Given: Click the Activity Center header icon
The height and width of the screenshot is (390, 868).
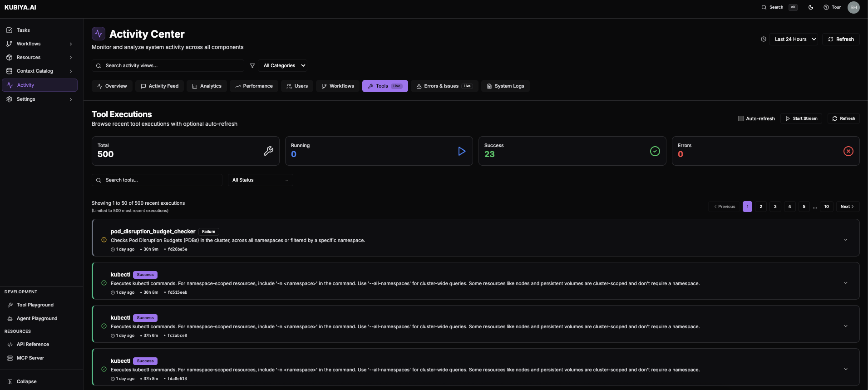Looking at the screenshot, I should click(99, 34).
